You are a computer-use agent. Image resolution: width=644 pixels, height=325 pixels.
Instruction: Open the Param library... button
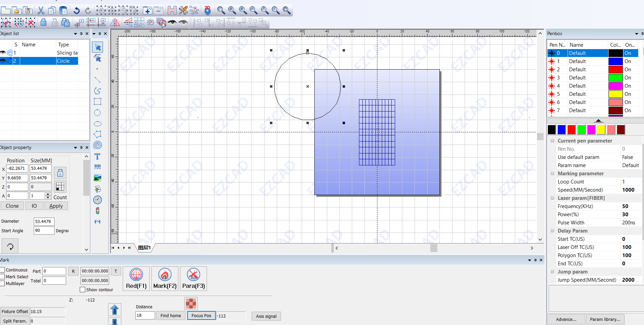[x=605, y=319]
